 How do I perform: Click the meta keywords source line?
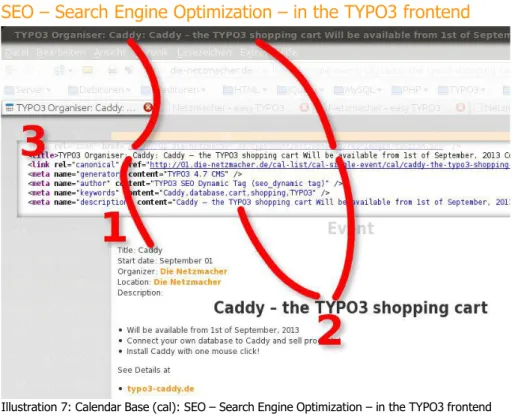(179, 193)
